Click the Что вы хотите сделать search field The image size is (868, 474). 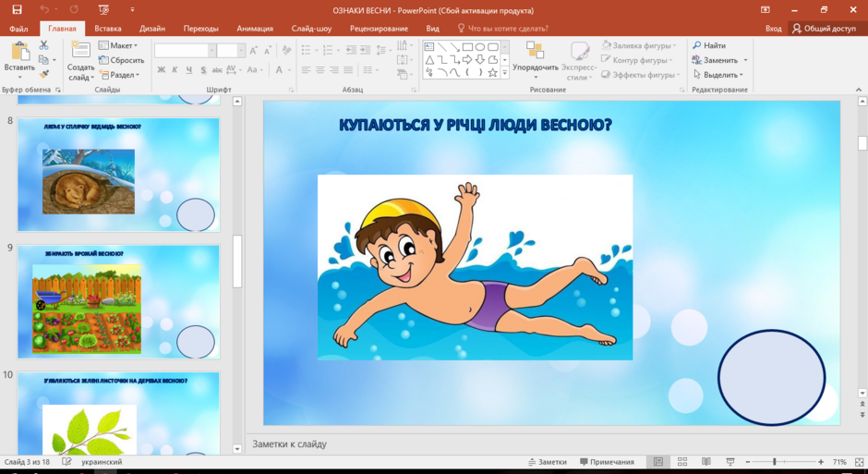tap(502, 29)
